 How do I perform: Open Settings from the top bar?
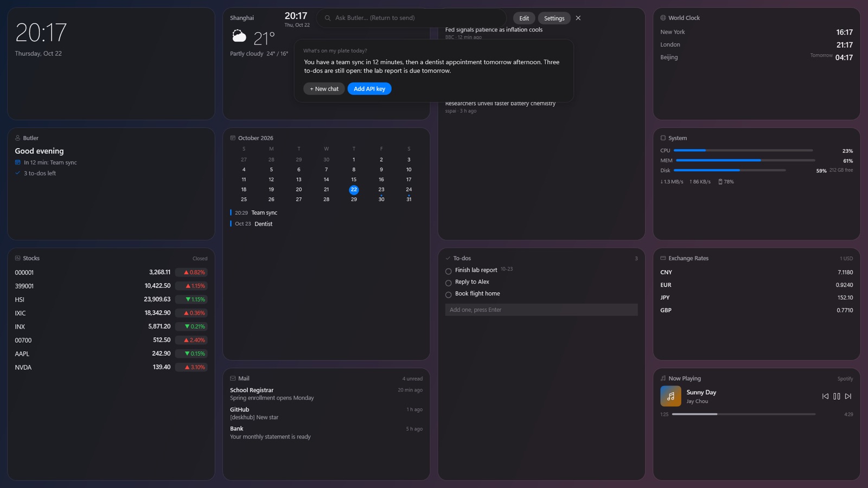click(x=554, y=18)
